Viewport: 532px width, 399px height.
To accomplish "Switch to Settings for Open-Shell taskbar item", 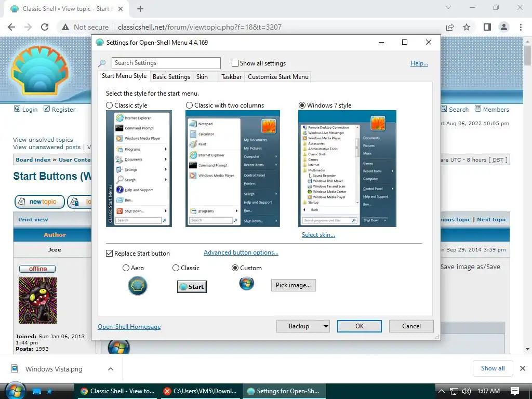I will [x=284, y=391].
